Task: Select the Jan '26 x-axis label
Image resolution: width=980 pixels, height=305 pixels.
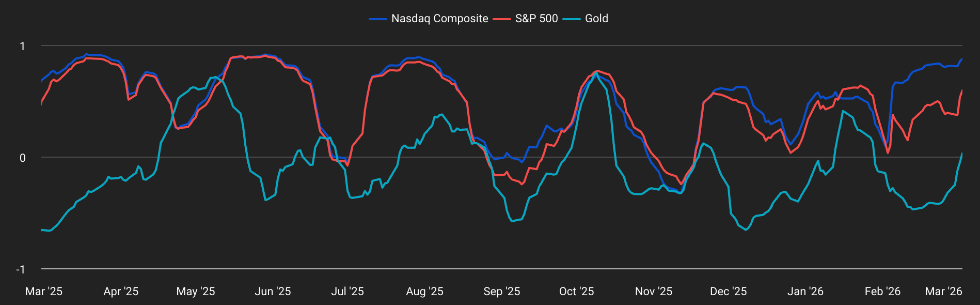Action: [x=805, y=292]
